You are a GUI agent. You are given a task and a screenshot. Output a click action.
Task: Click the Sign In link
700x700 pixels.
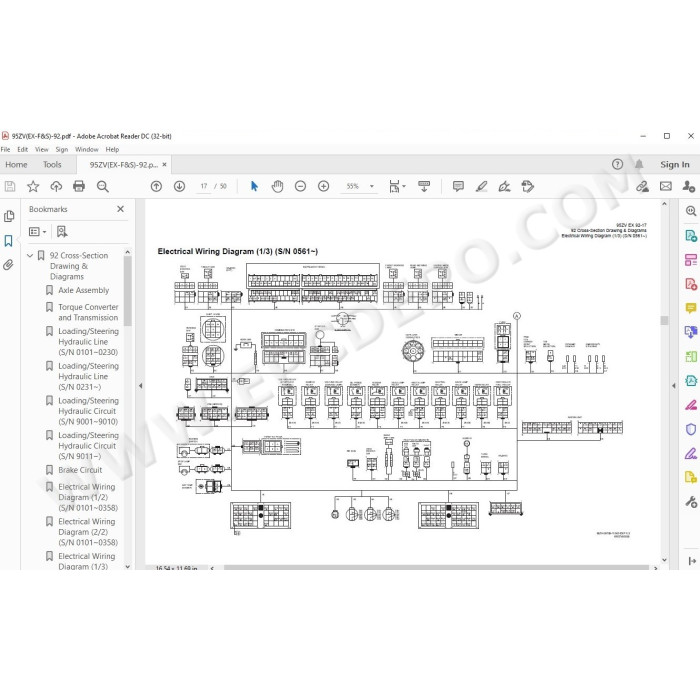click(x=675, y=164)
